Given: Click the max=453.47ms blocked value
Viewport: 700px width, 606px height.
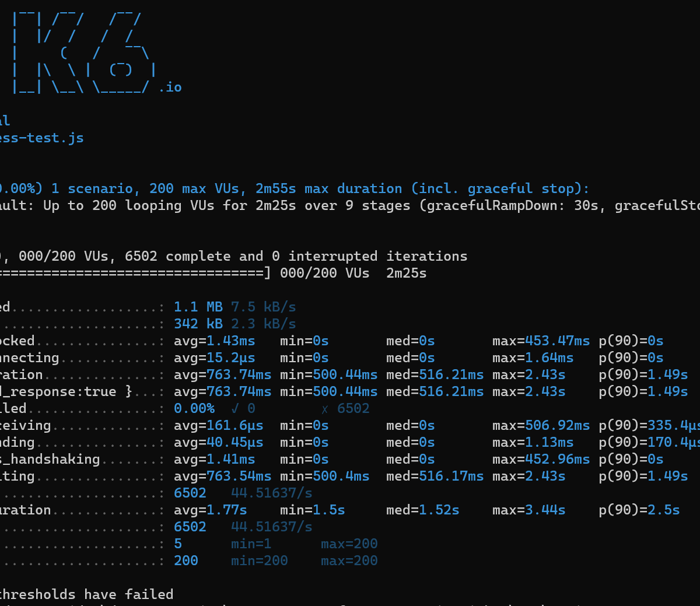Looking at the screenshot, I should (541, 341).
